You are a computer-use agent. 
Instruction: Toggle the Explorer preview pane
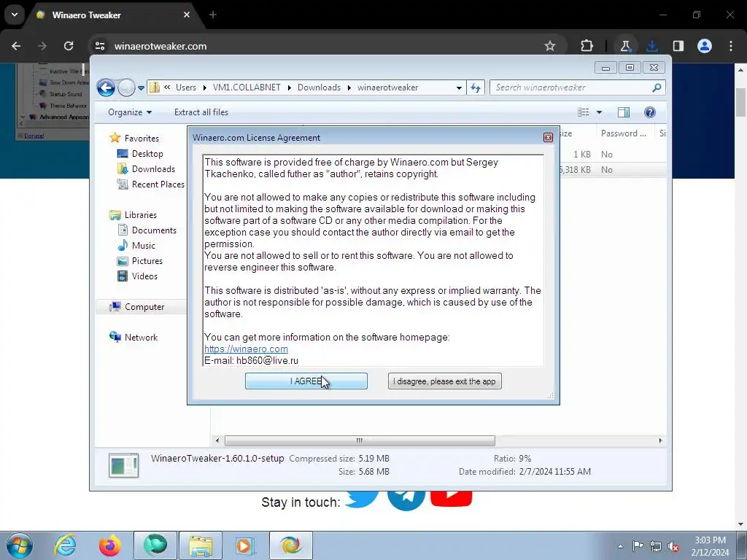click(x=623, y=112)
